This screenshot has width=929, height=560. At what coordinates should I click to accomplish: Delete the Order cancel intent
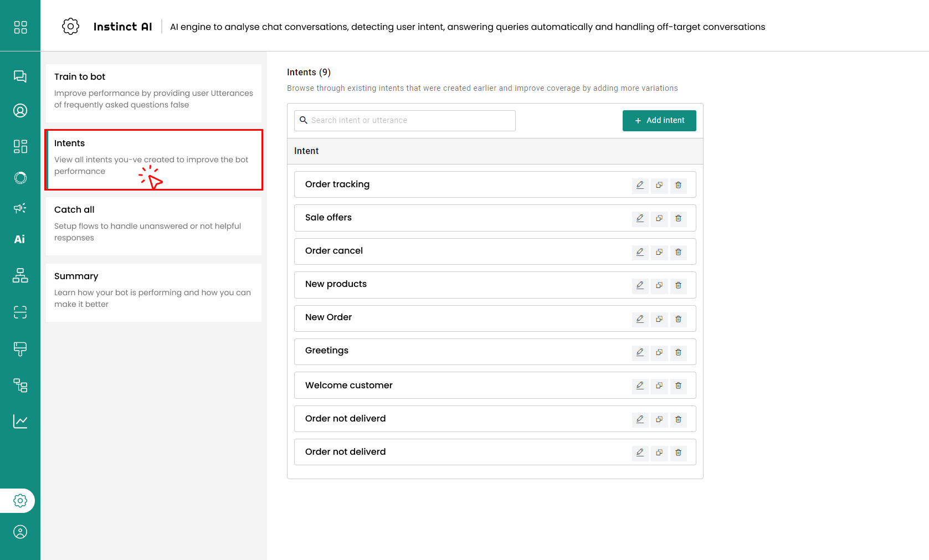[x=678, y=252]
